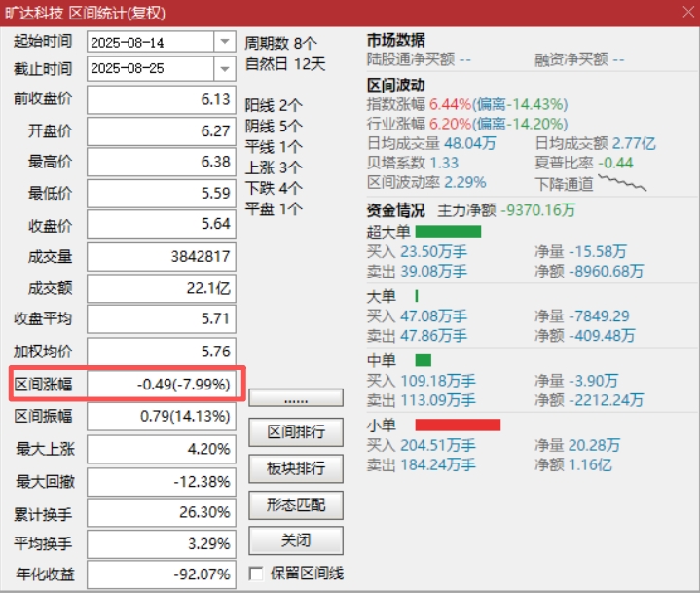Viewport: 700px width, 593px height.
Task: Click the 最大回撤 field -12.38%
Action: (162, 482)
